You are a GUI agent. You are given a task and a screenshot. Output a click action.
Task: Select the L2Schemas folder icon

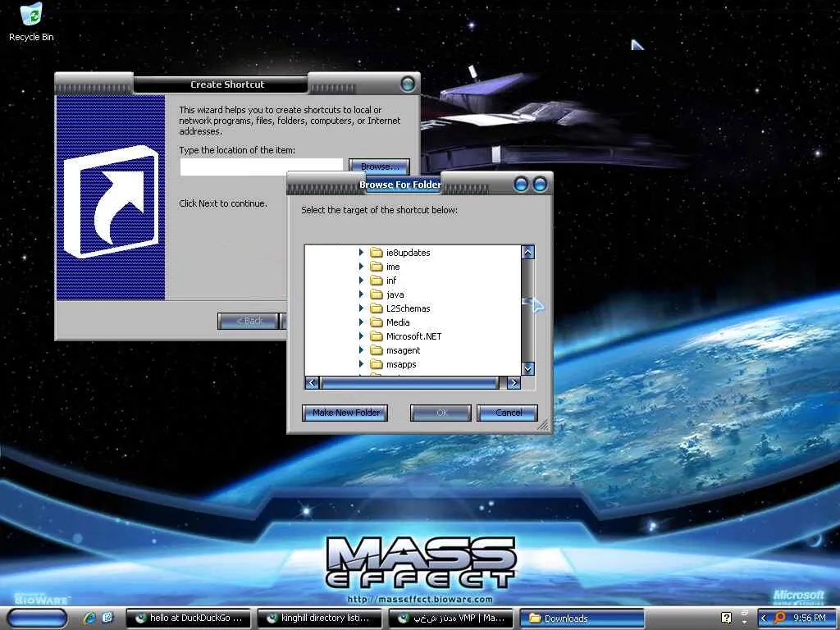pos(377,308)
